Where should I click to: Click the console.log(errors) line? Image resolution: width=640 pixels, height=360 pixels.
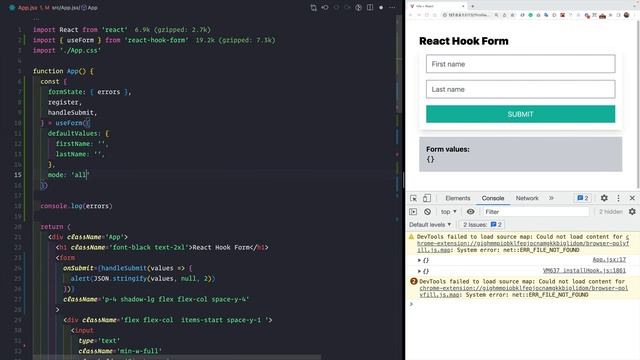coord(76,206)
